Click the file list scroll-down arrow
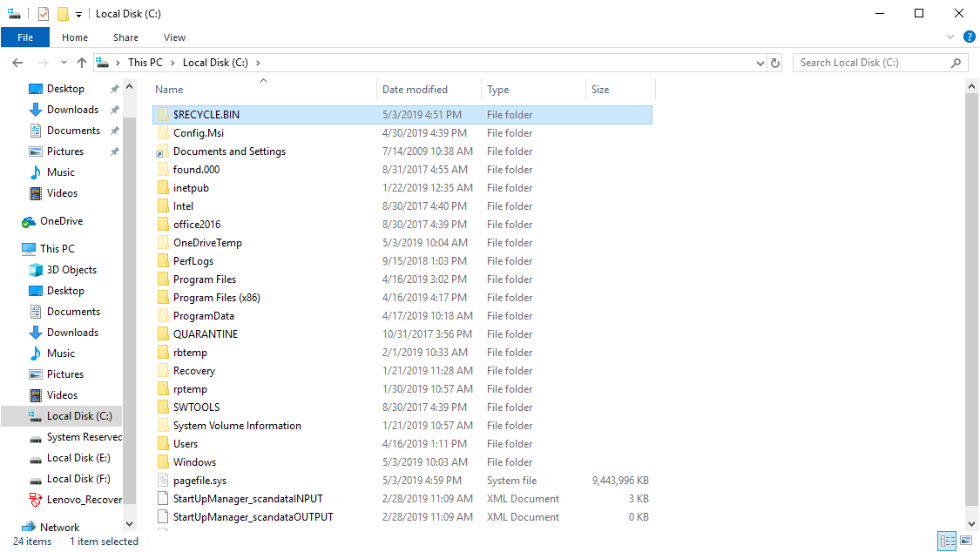Screen dimensions: 980x552 (x=971, y=524)
